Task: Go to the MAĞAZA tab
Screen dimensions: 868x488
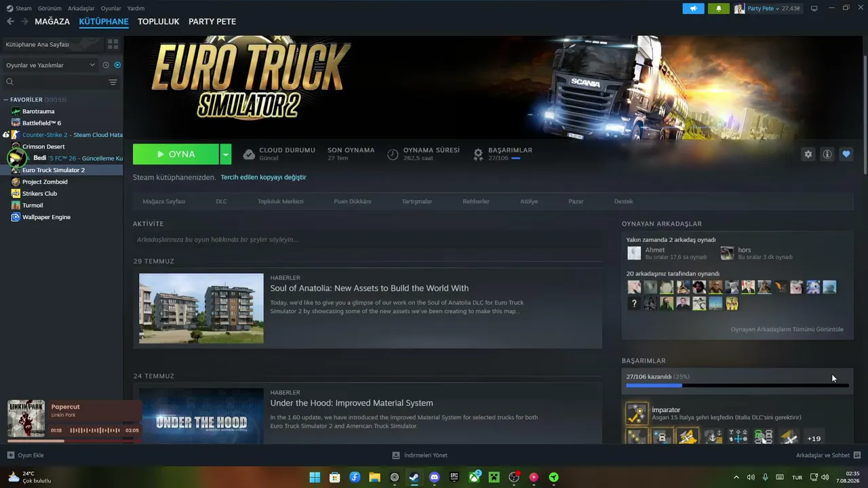Action: pyautogui.click(x=52, y=22)
